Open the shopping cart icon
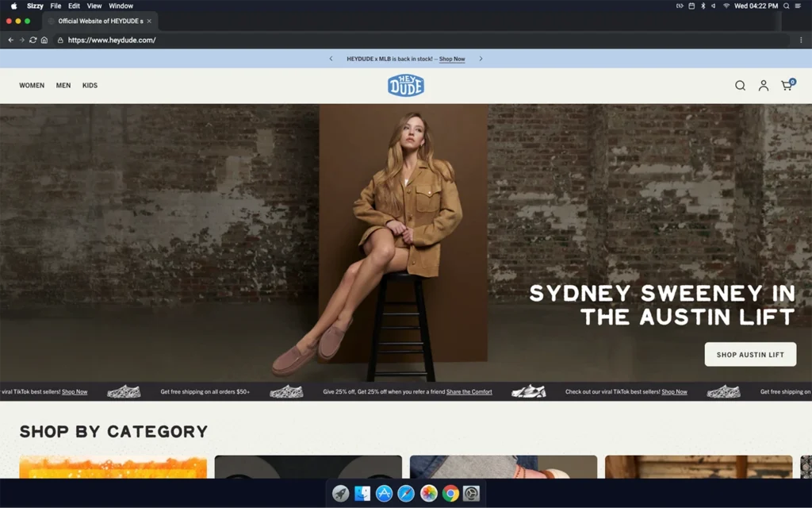Viewport: 812px width, 508px height. point(787,86)
